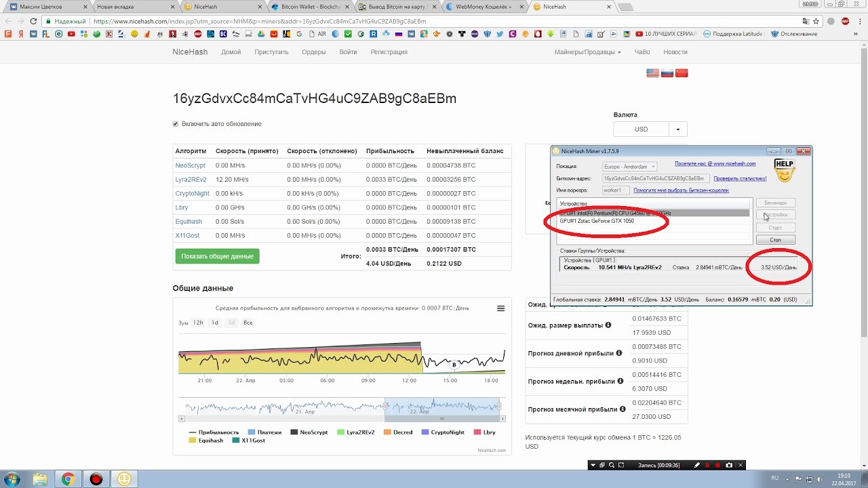Click the chart navigator selected range
Screen dimensions: 868x488
[442, 407]
